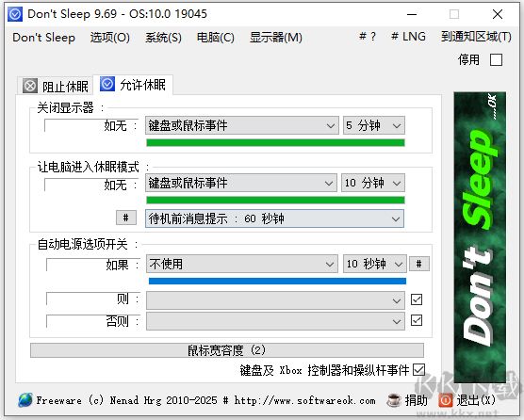
Task: Open the 5 分钟 time dropdown
Action: [374, 125]
